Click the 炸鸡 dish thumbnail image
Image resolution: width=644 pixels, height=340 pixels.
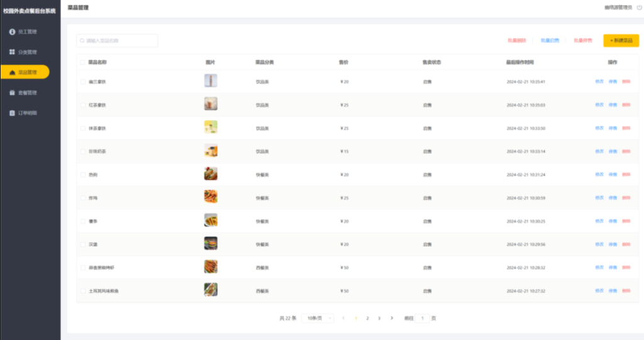pos(211,197)
